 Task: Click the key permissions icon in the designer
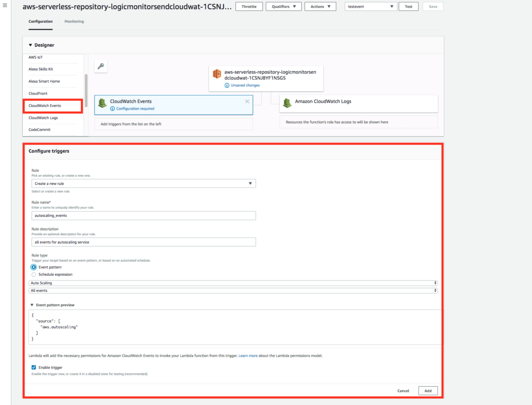[x=101, y=66]
